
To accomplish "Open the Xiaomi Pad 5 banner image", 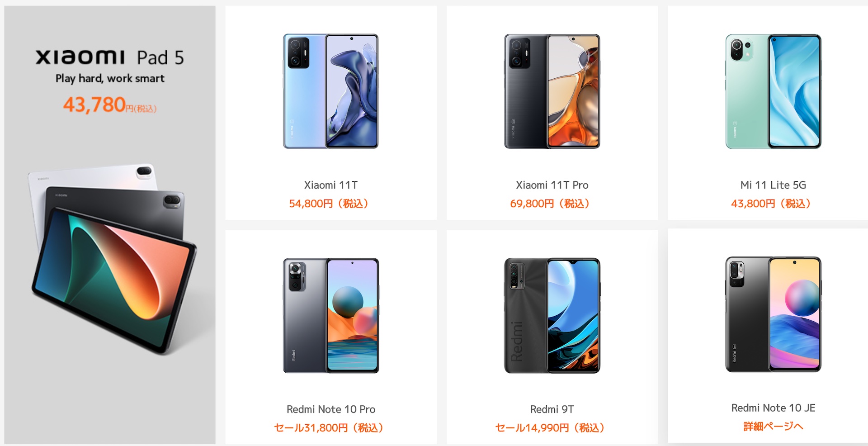I will (x=110, y=225).
